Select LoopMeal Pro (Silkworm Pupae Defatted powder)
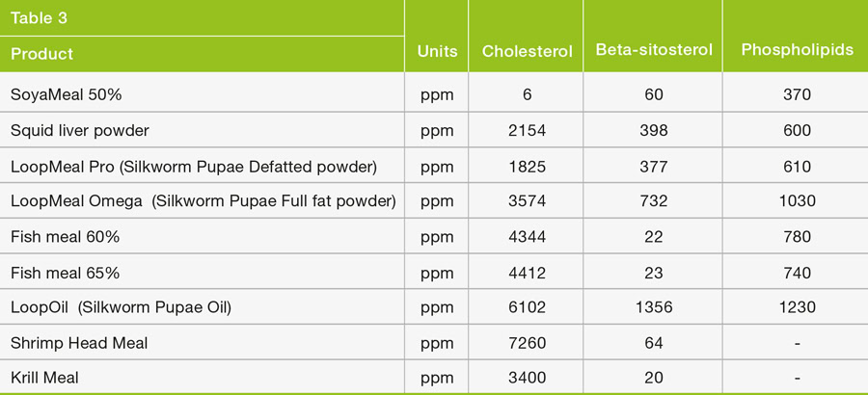 (194, 166)
